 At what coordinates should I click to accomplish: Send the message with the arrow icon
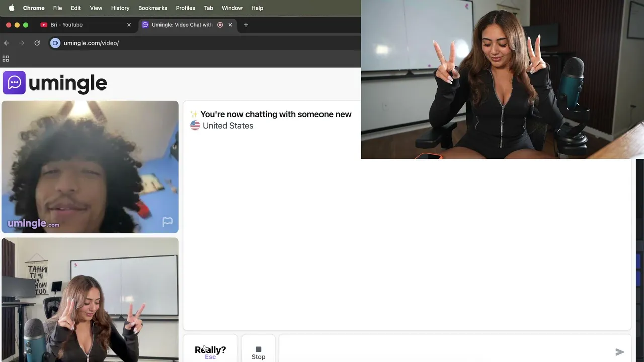[620, 352]
